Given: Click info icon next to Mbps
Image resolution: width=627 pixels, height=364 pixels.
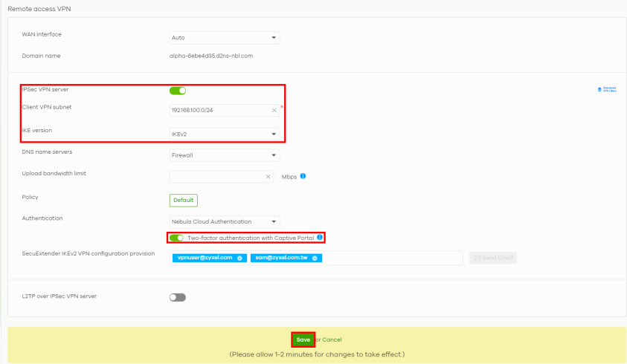Looking at the screenshot, I should 303,177.
